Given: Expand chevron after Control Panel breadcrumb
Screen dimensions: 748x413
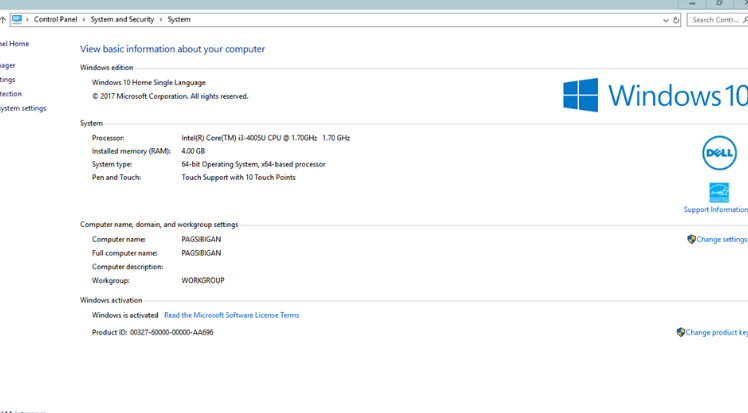Looking at the screenshot, I should click(x=84, y=20).
